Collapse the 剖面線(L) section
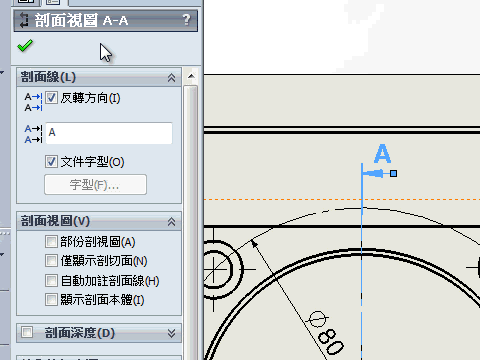This screenshot has height=360, width=480. click(171, 78)
